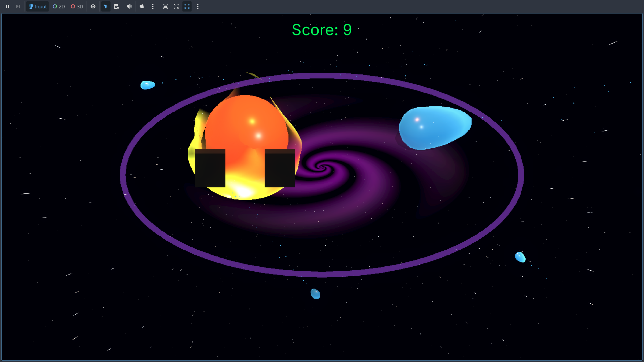Pause the running game
The image size is (644, 362).
pyautogui.click(x=7, y=6)
